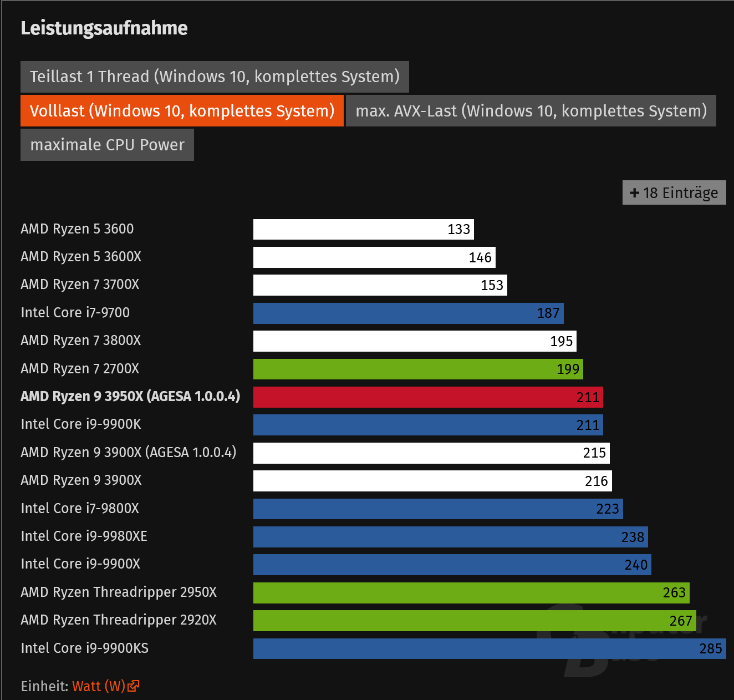Screen dimensions: 734x700
Task: Click the Intel Core i9-9900X label
Action: [x=80, y=564]
